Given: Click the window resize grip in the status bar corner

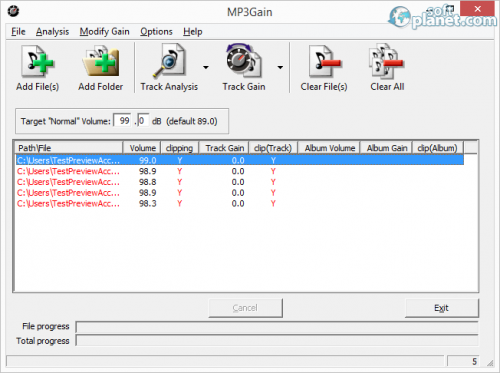Looking at the screenshot, I should [490, 363].
